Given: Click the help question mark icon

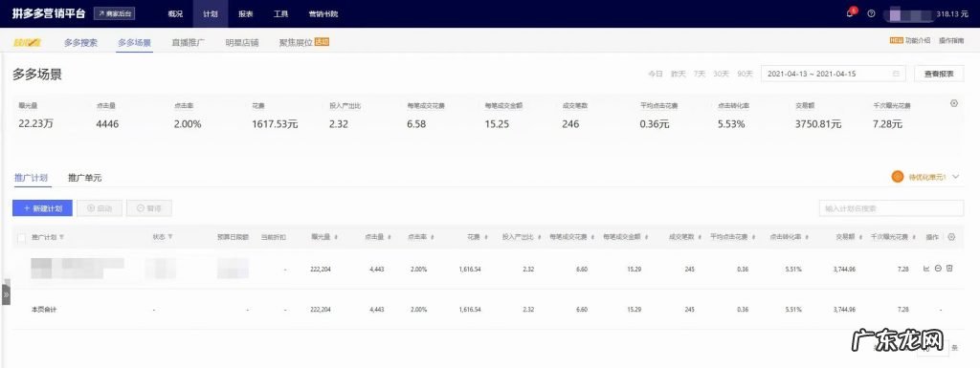Looking at the screenshot, I should click(871, 13).
